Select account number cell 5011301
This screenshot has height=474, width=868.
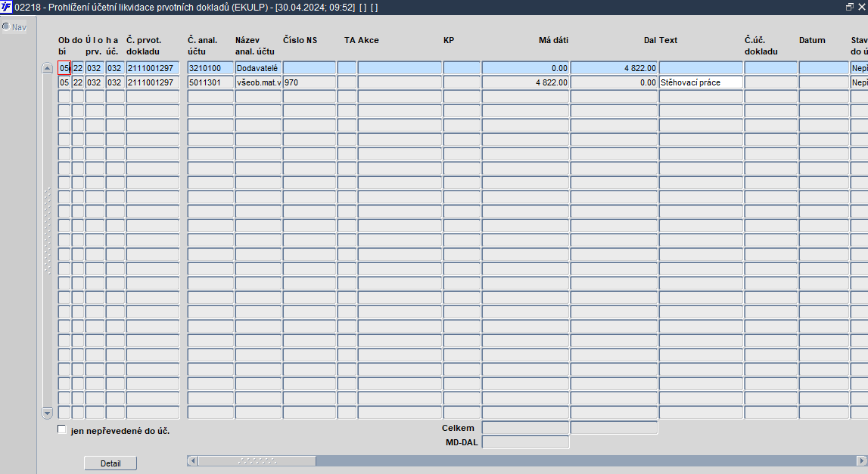point(210,82)
